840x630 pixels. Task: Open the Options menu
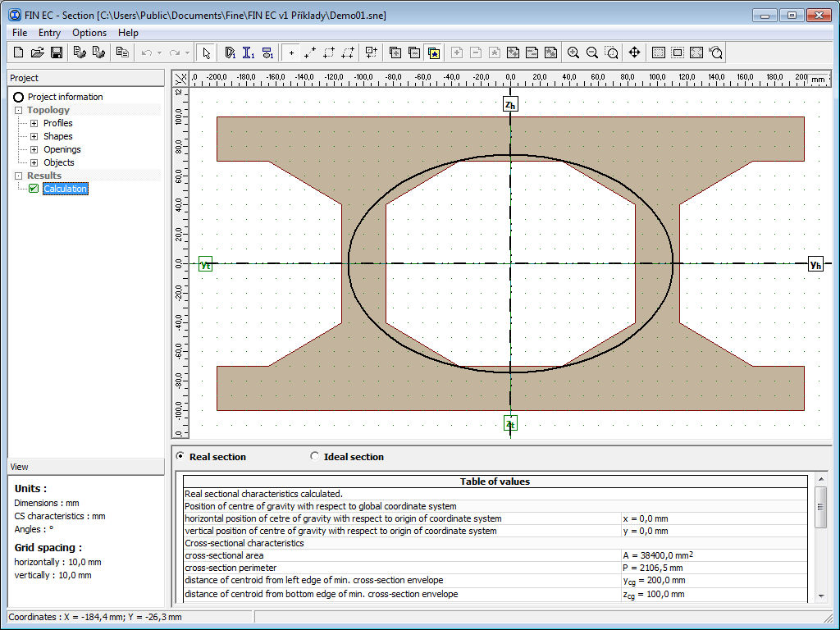[x=89, y=32]
